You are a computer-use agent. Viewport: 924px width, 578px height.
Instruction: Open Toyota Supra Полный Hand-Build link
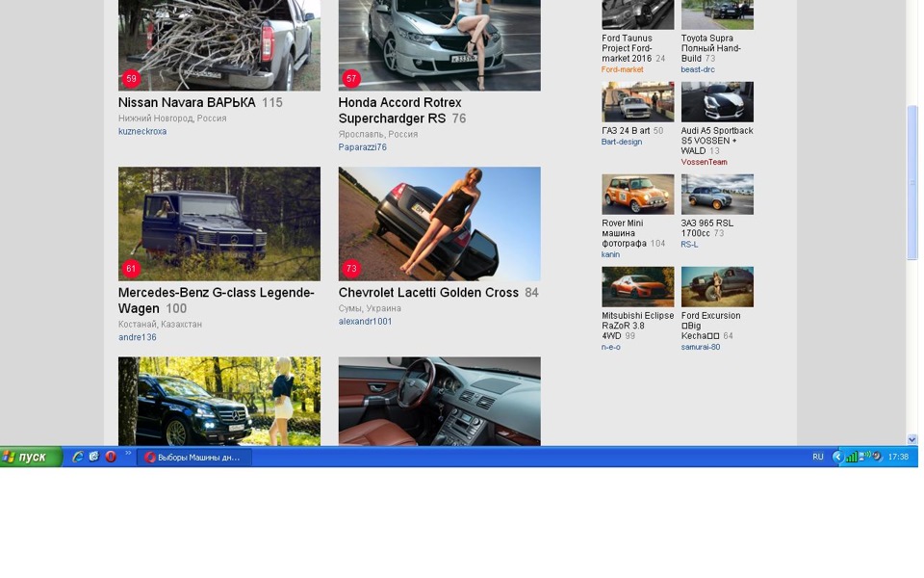click(x=710, y=48)
